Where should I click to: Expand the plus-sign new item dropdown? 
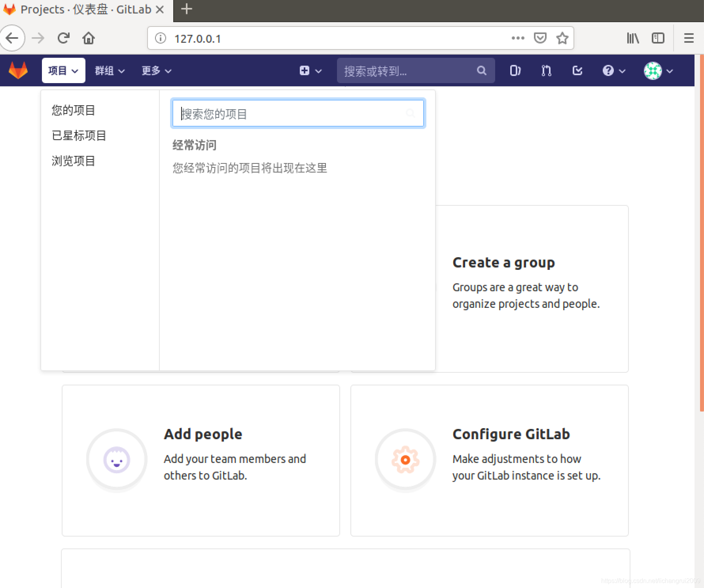coord(305,70)
